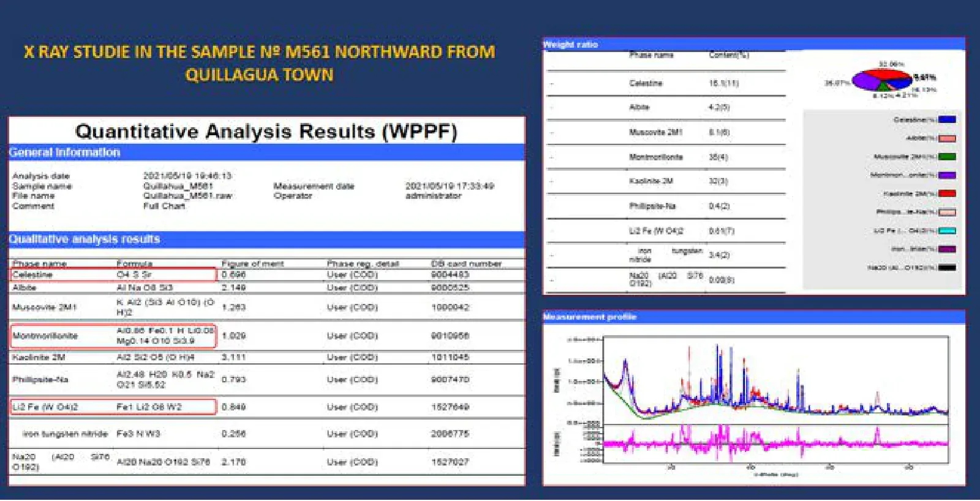The width and height of the screenshot is (980, 501).
Task: Click Celestine in the Weight ratio table
Action: tap(646, 83)
